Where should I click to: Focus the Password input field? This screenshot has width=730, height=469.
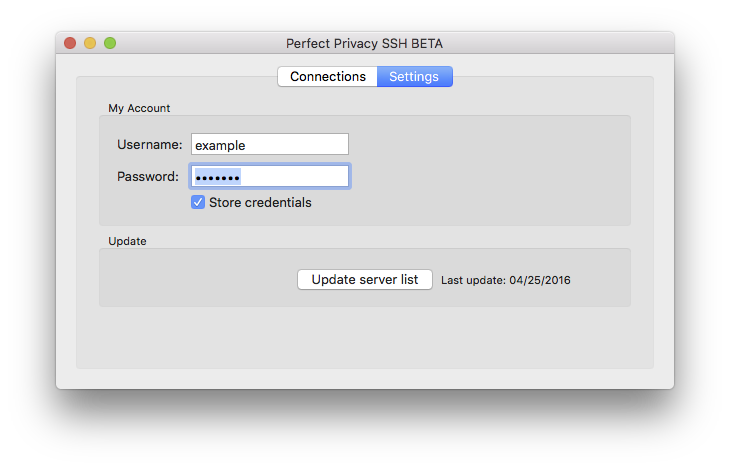(x=270, y=177)
